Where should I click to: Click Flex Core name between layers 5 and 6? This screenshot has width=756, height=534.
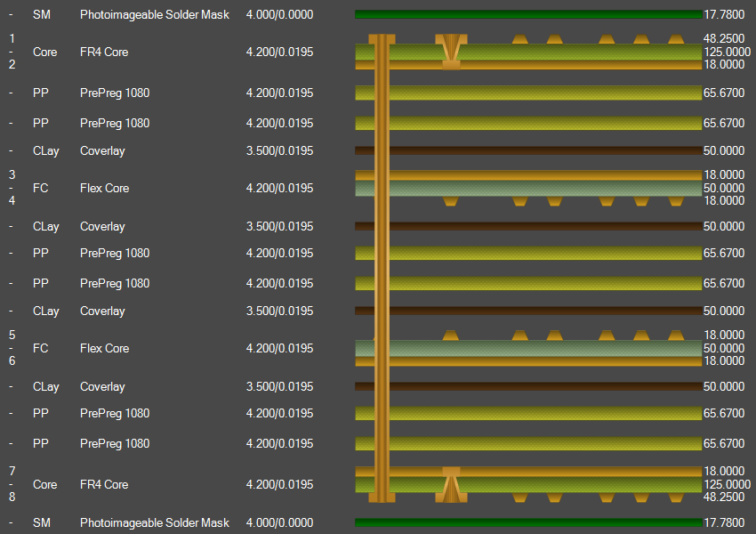[x=105, y=348]
